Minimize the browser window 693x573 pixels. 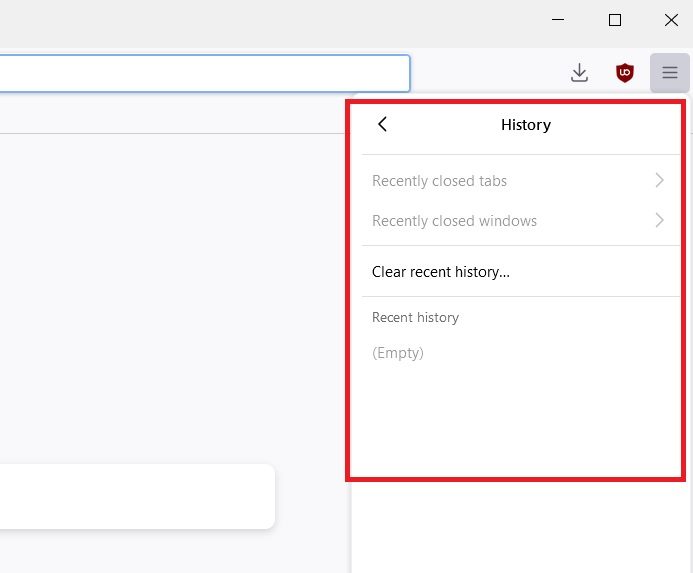click(x=558, y=20)
